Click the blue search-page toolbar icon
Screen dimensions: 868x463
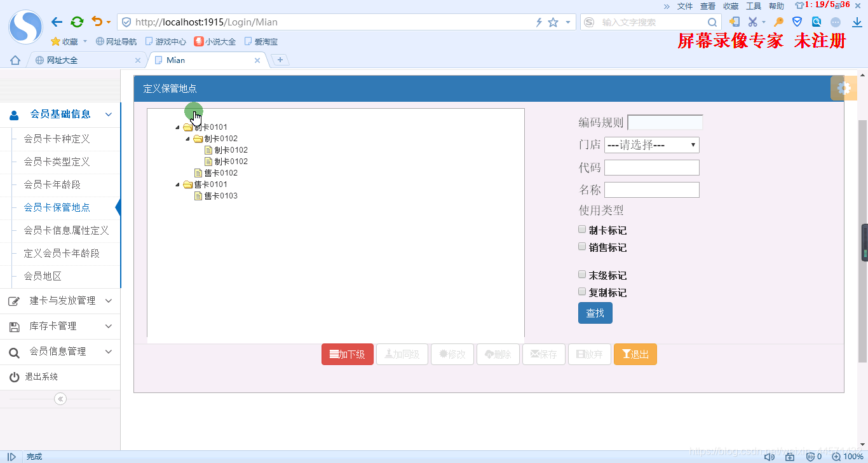817,22
